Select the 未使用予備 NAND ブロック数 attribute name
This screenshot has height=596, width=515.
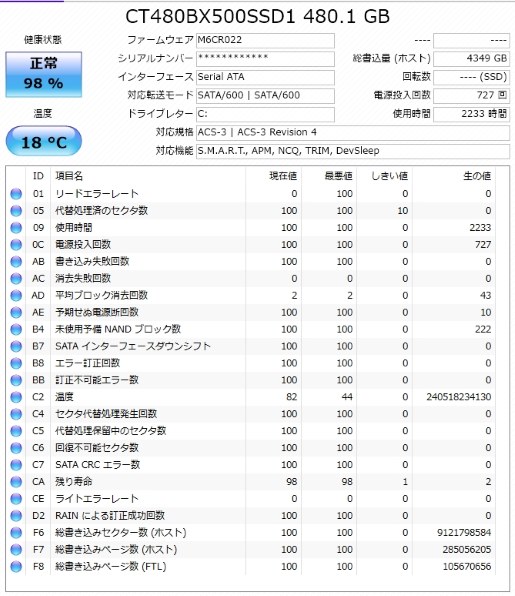(118, 329)
